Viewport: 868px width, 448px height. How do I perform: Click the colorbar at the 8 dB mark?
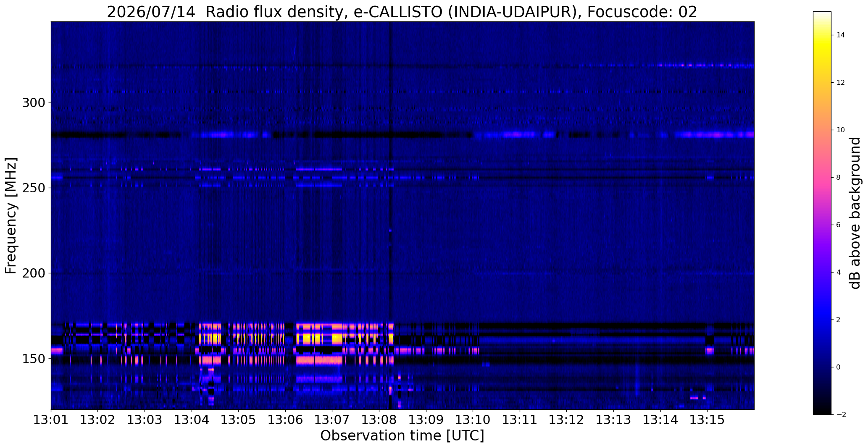(x=822, y=177)
